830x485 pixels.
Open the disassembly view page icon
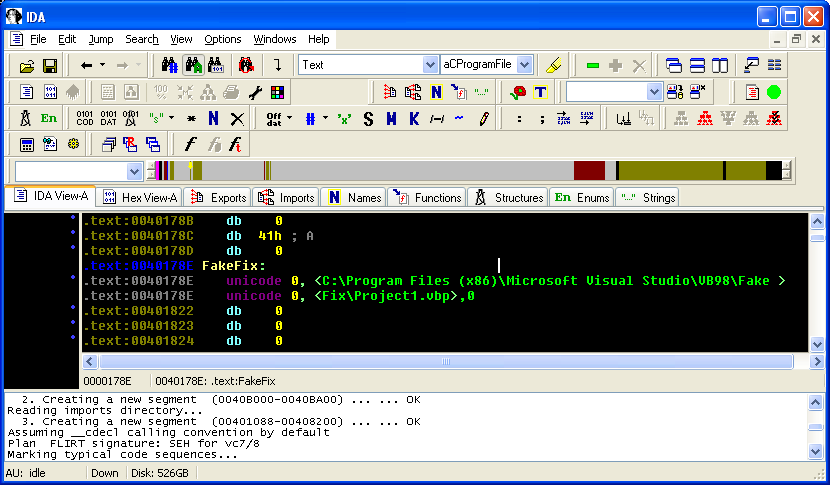click(26, 92)
